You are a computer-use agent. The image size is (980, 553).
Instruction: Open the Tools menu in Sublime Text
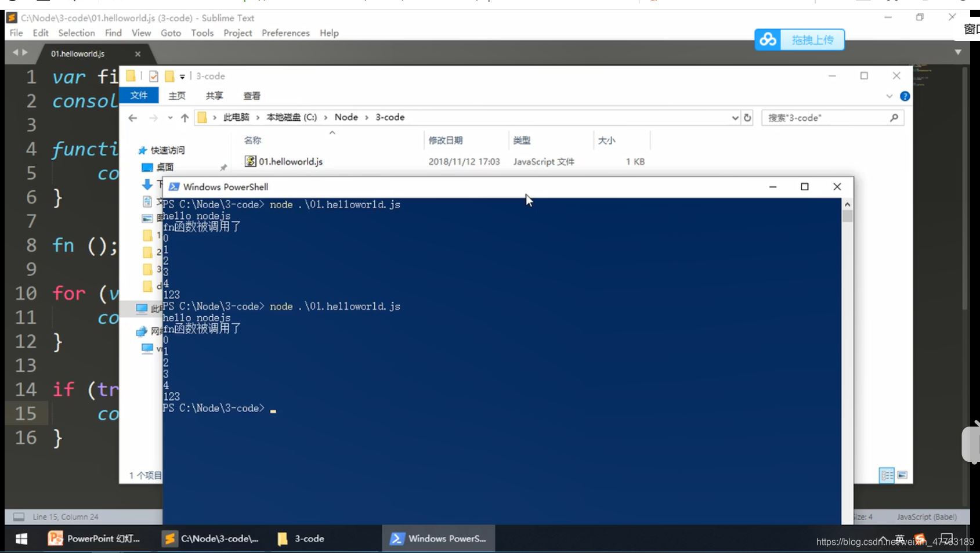[x=202, y=33]
